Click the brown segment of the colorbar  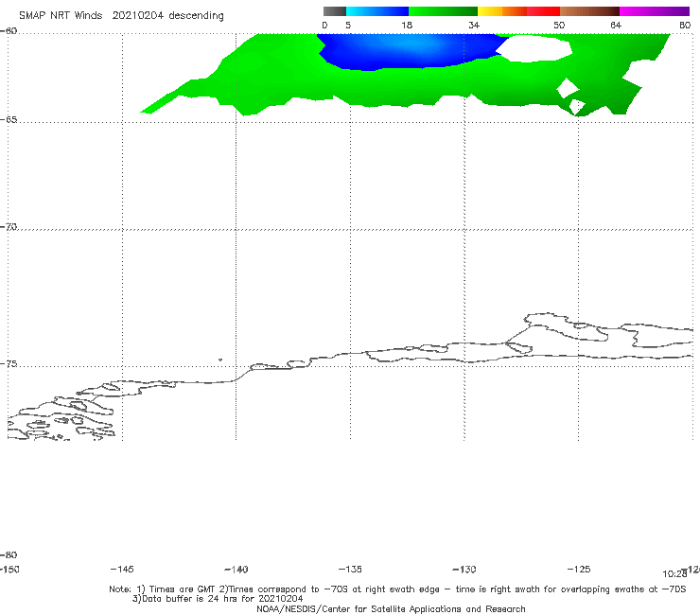pos(589,11)
